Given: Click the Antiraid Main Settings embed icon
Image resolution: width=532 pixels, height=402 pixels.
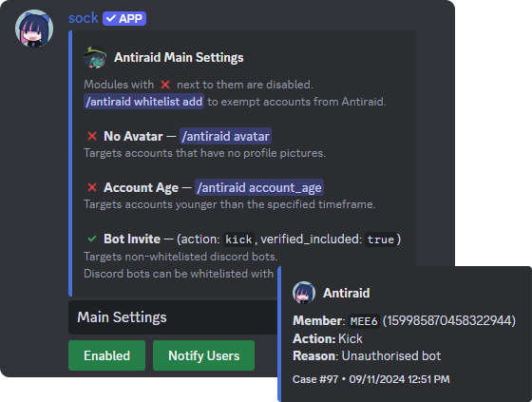Looking at the screenshot, I should 95,57.
